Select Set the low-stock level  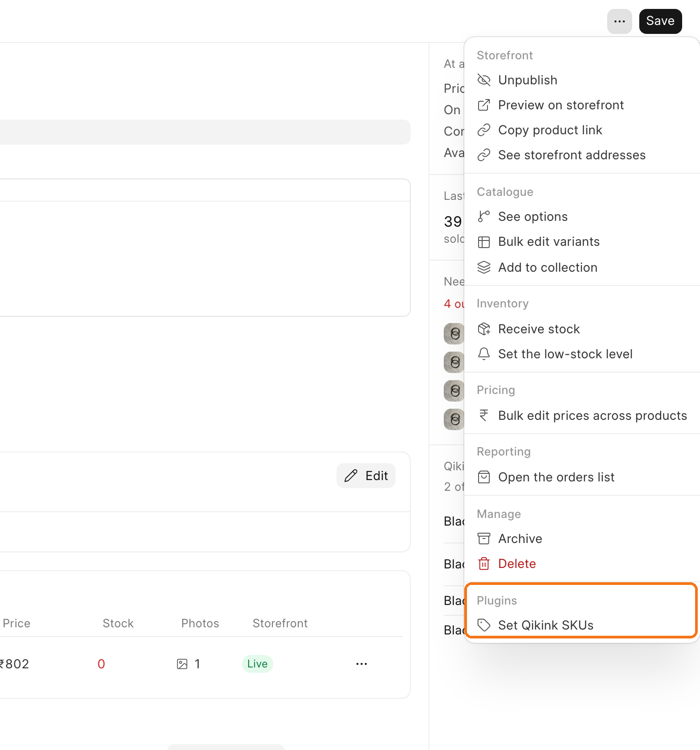click(x=582, y=354)
